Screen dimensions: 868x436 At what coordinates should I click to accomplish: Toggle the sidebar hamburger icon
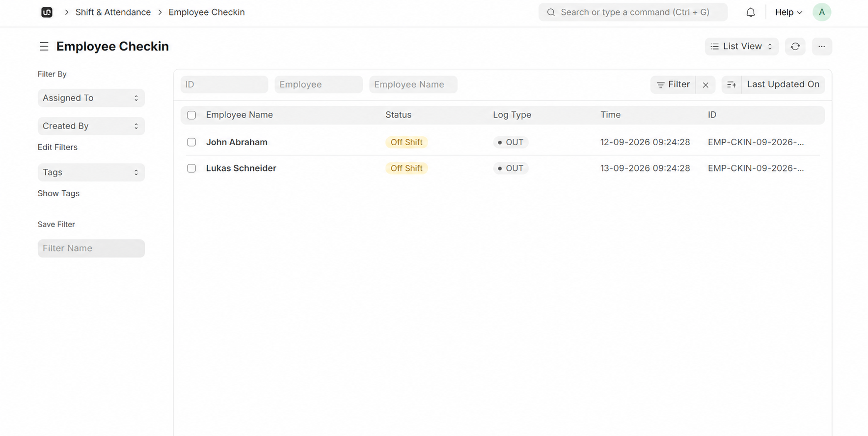click(44, 47)
